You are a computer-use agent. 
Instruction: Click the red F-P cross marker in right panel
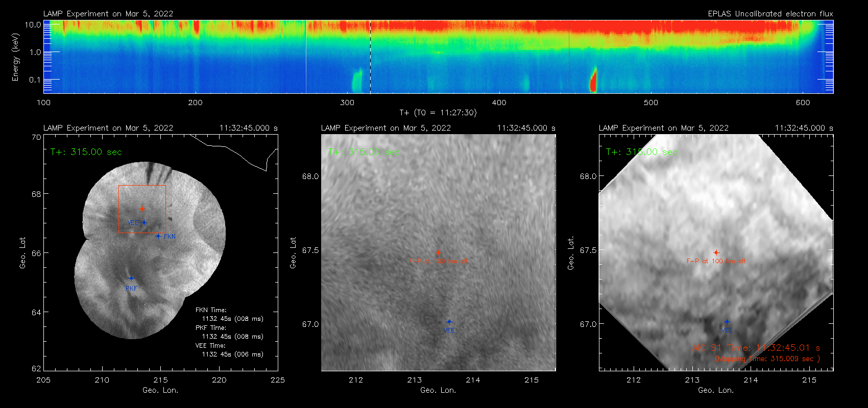tap(716, 252)
